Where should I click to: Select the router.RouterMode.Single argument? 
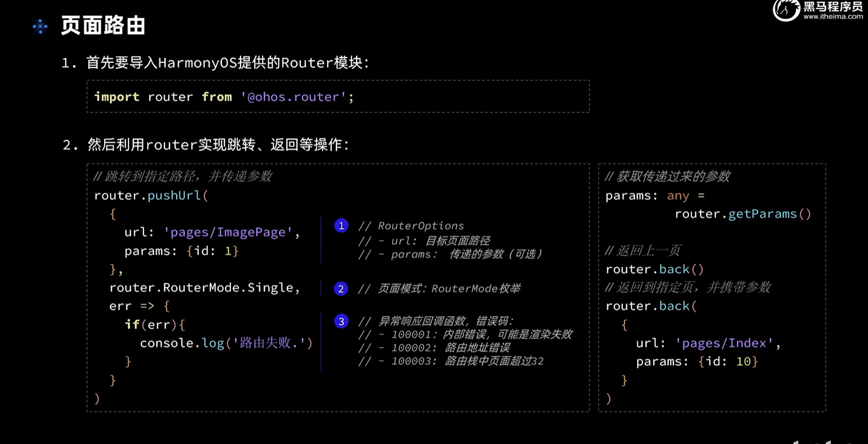point(204,288)
